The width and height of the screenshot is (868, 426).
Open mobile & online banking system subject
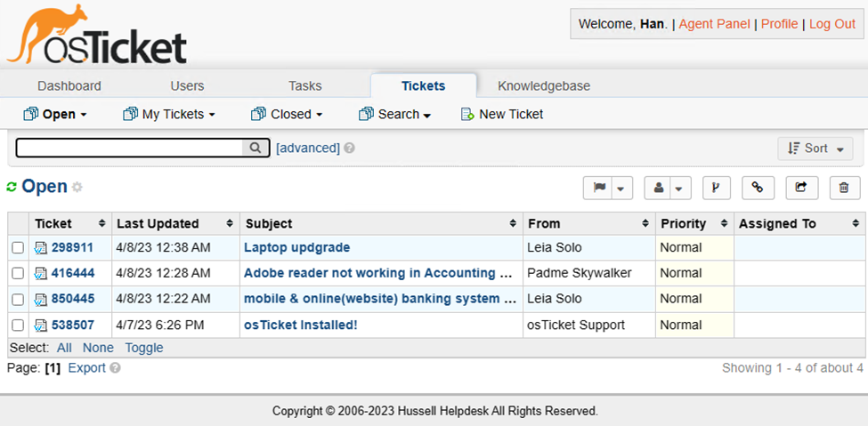pos(380,300)
